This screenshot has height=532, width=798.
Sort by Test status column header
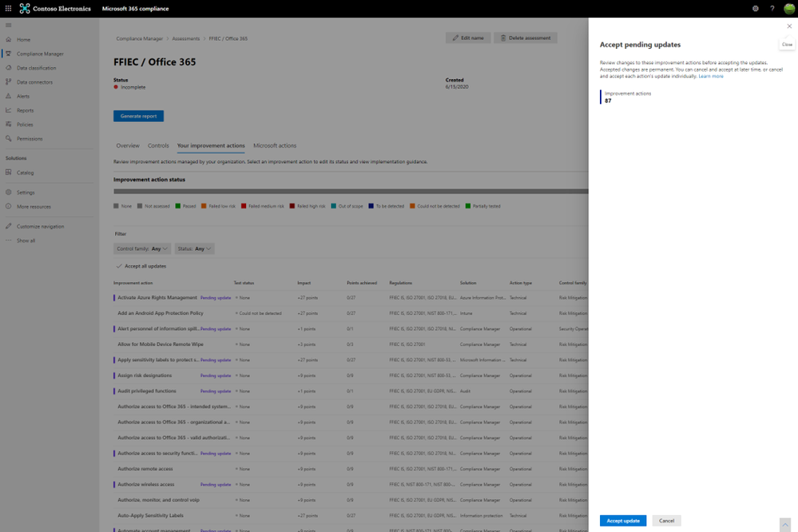(244, 283)
